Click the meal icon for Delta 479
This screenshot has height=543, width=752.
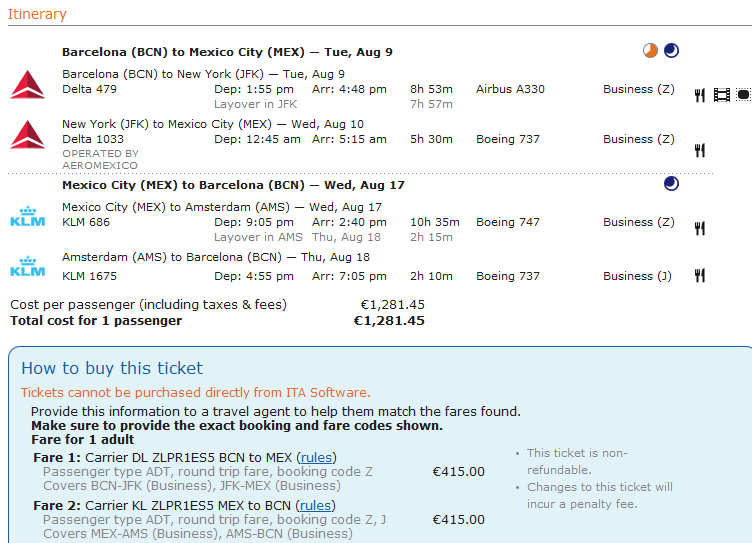coord(700,95)
